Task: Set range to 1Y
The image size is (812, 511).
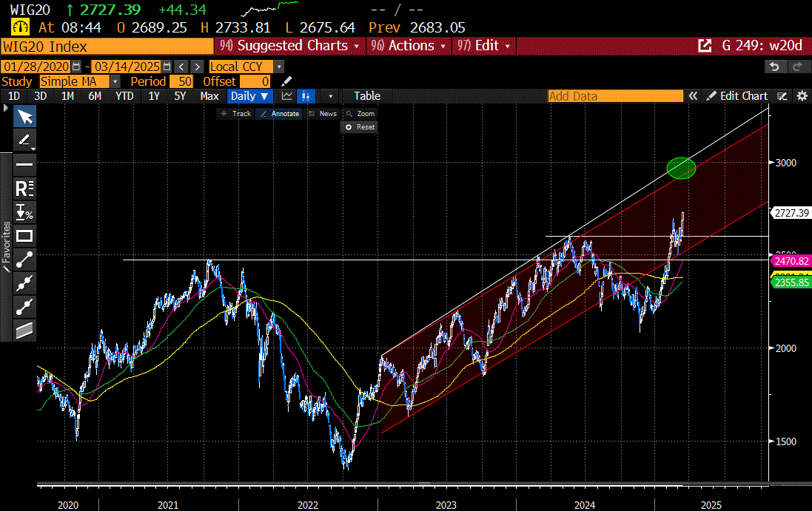Action: [x=154, y=96]
